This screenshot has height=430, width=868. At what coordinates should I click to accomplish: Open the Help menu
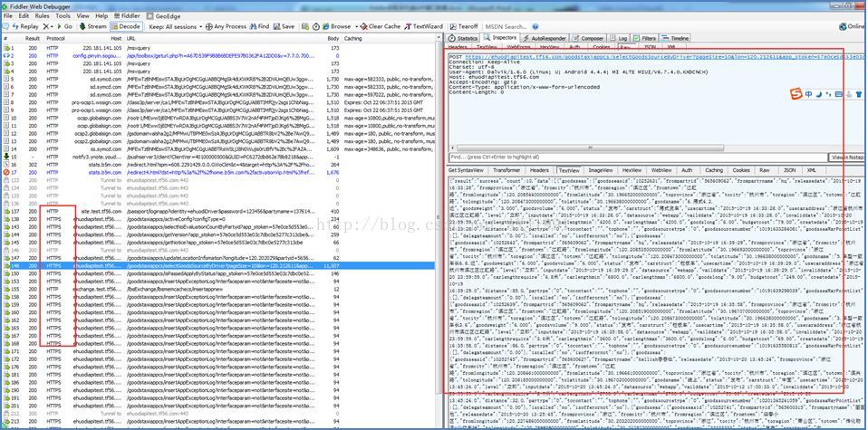click(x=101, y=16)
